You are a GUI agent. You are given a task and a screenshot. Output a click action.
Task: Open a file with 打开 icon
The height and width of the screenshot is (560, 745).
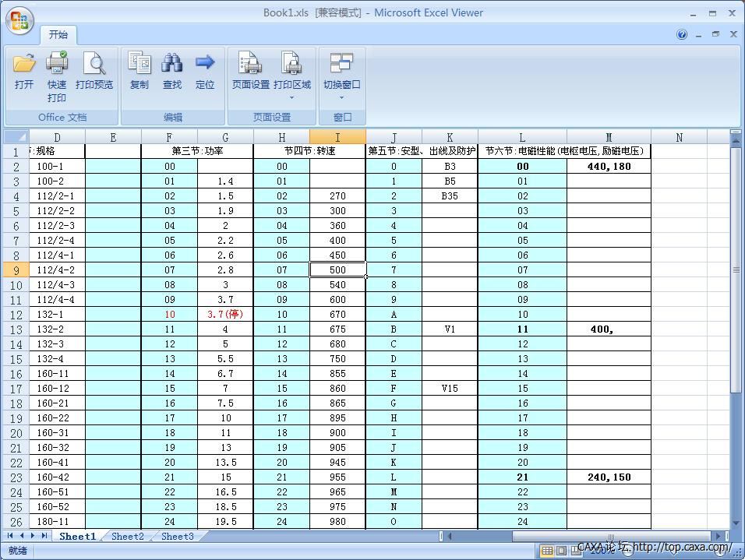pos(24,72)
